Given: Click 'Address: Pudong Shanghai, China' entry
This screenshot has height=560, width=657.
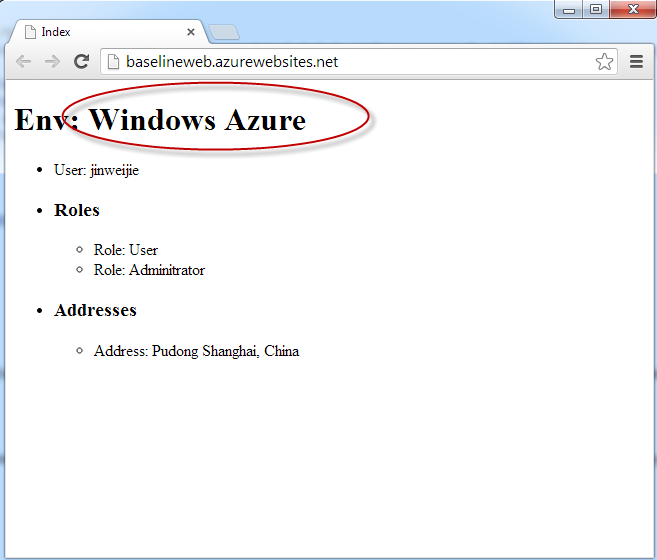Looking at the screenshot, I should (x=197, y=351).
